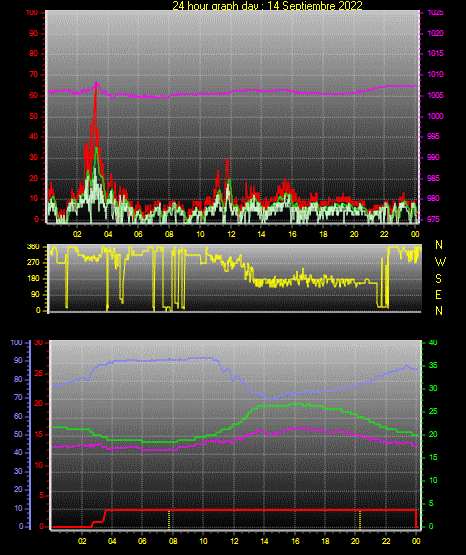The height and width of the screenshot is (555, 466).
Task: Click the 90 label on the blue humidity axis
Action: tap(18, 360)
